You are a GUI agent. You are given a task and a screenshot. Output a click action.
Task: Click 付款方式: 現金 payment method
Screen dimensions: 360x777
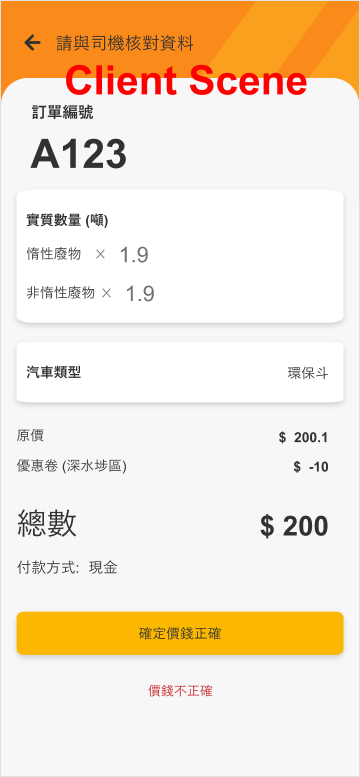click(x=67, y=568)
